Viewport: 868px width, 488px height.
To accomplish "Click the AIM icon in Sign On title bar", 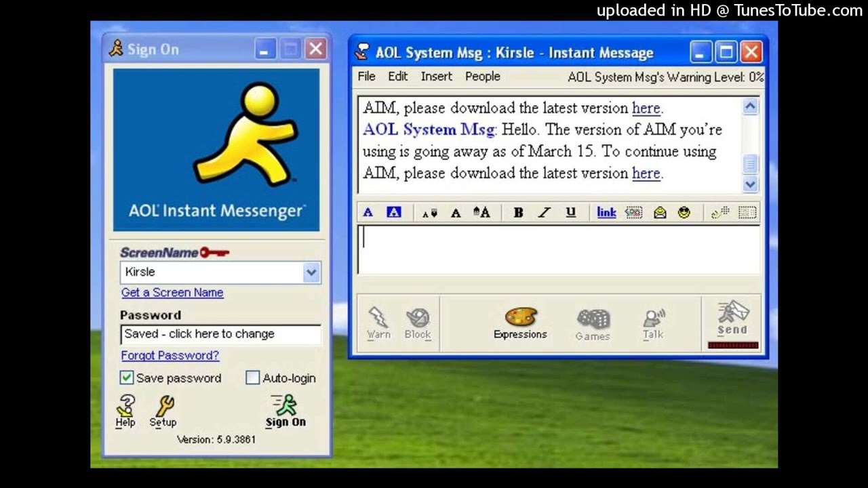I will [117, 49].
